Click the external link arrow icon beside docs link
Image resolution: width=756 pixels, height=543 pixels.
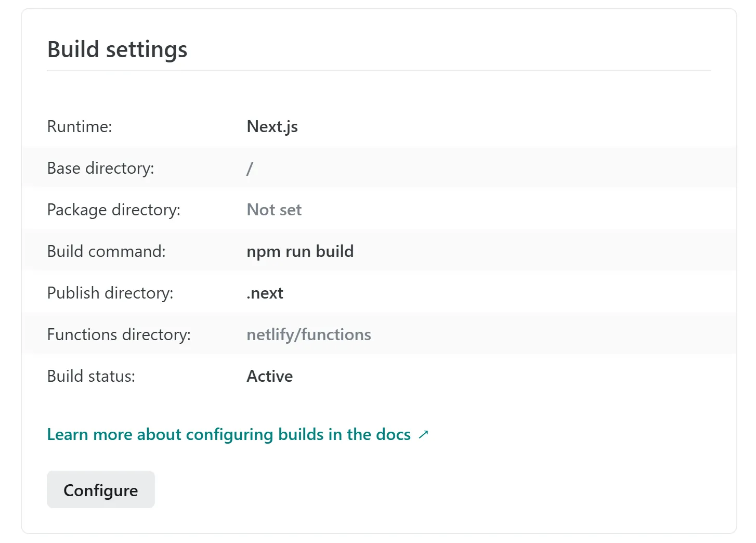tap(423, 433)
